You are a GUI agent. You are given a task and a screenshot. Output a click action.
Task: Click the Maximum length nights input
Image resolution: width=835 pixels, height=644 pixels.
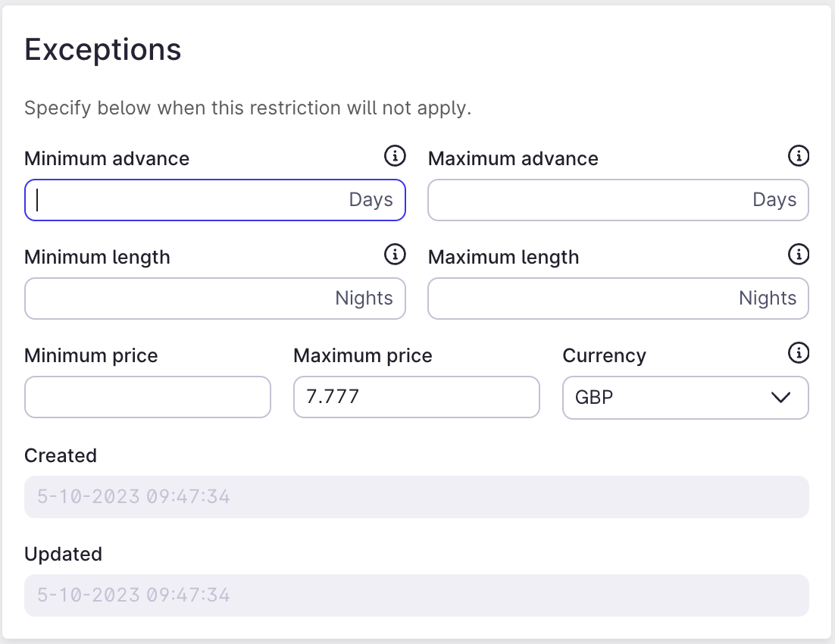pos(618,299)
